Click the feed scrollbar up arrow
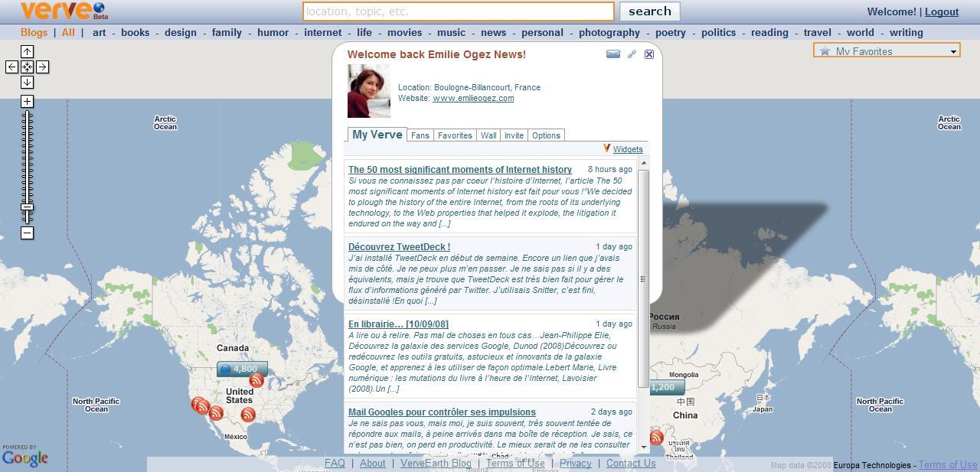The height and width of the screenshot is (472, 980). [643, 163]
